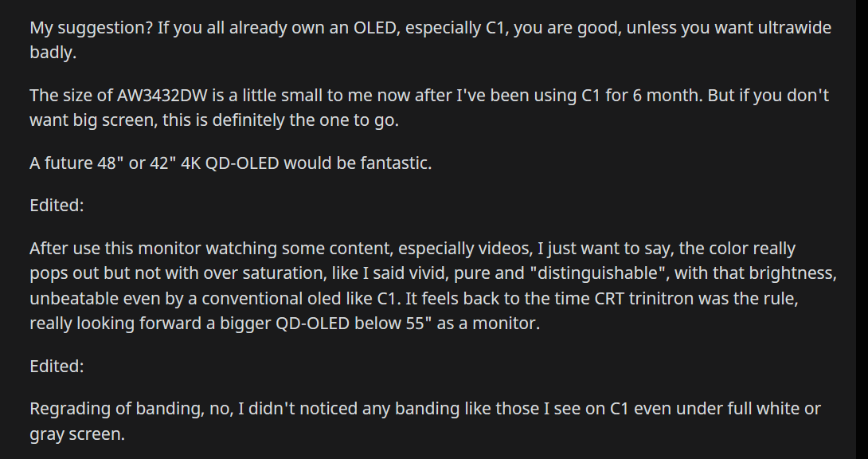Click the phrase 'below 55"' in the text
The height and width of the screenshot is (459, 868).
tap(393, 324)
